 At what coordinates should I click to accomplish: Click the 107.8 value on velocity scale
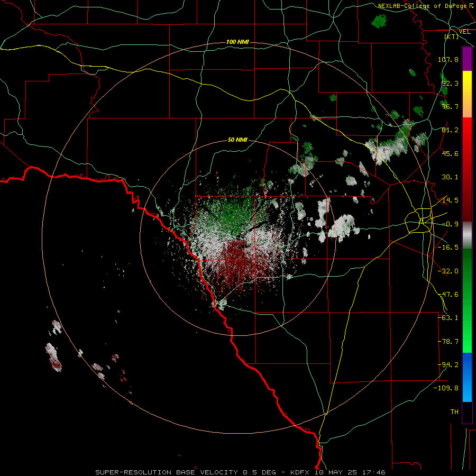(448, 59)
